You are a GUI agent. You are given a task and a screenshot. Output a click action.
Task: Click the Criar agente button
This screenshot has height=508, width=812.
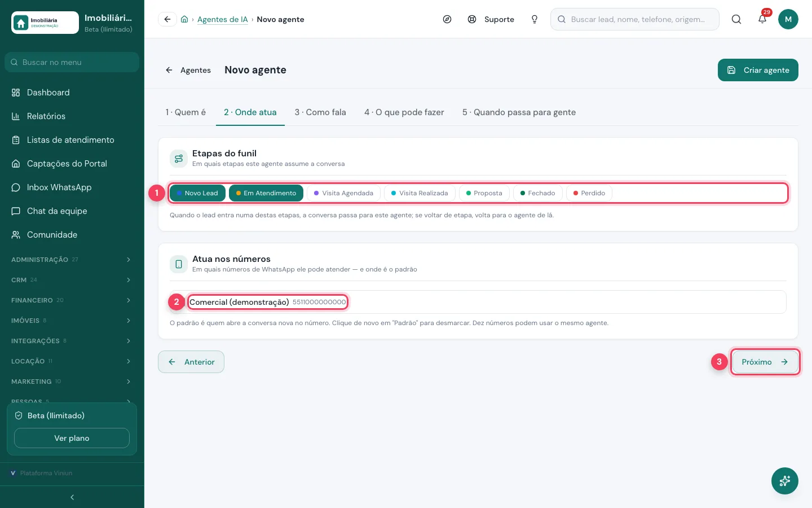[758, 70]
